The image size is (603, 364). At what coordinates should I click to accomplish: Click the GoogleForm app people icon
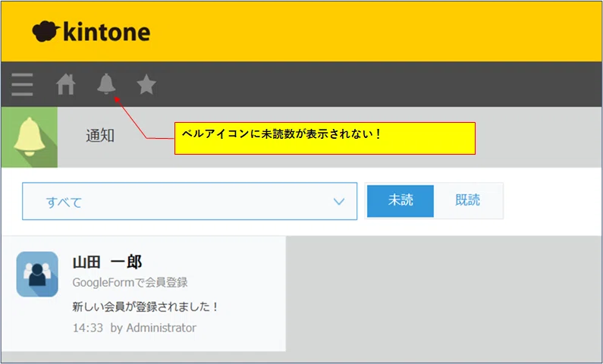point(37,274)
